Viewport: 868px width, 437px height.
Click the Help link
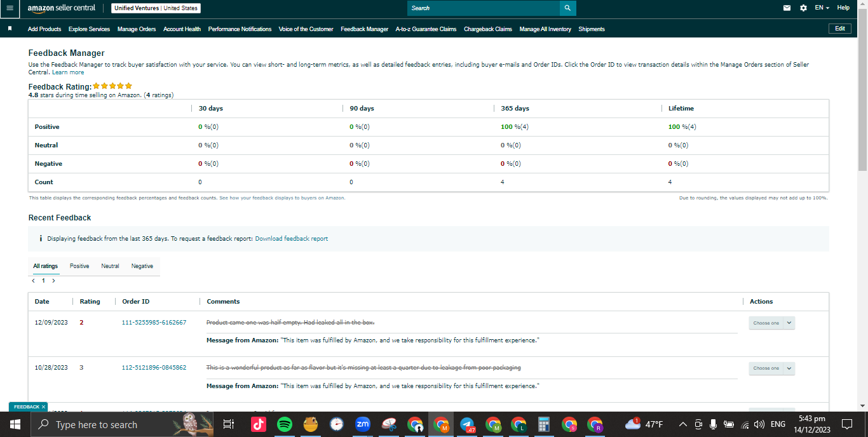tap(843, 8)
